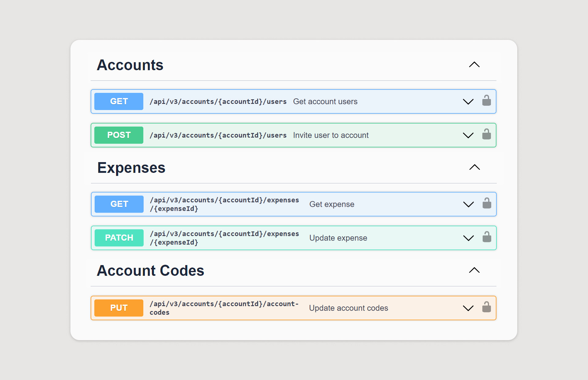The image size is (588, 380).
Task: Expand the Get expense endpoint arrow
Action: (468, 204)
